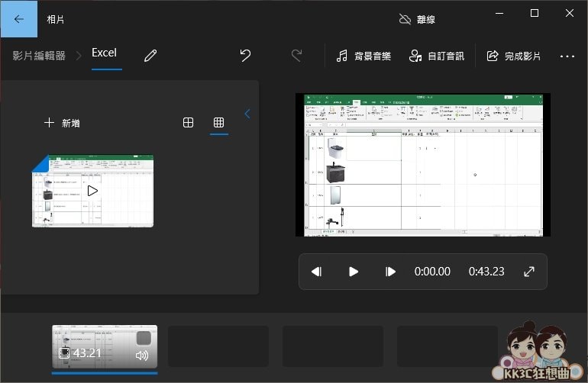Click 完成影片 to export the video
Viewport: 588px width, 383px height.
513,56
